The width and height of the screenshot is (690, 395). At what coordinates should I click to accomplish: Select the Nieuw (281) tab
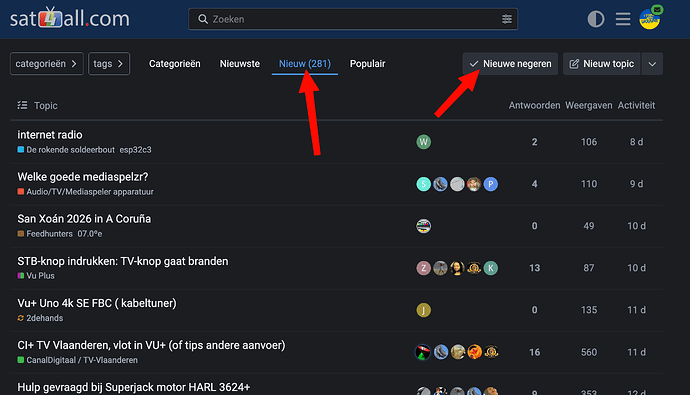[305, 64]
